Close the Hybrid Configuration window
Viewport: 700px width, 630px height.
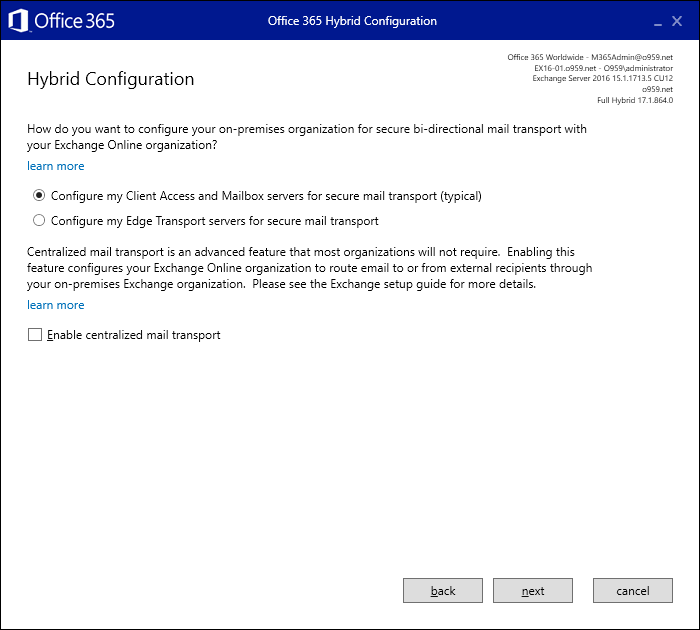pos(677,21)
